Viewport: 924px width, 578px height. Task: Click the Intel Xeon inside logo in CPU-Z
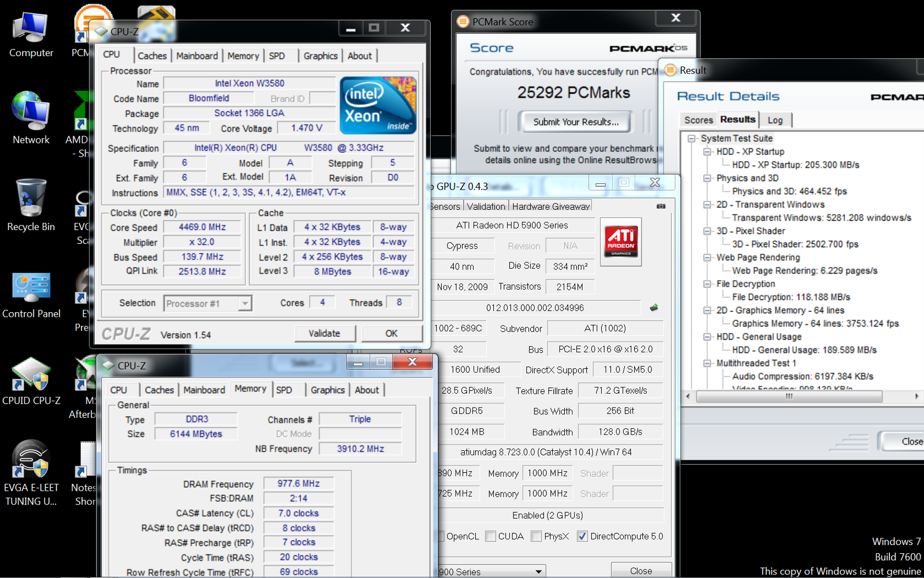pyautogui.click(x=378, y=106)
